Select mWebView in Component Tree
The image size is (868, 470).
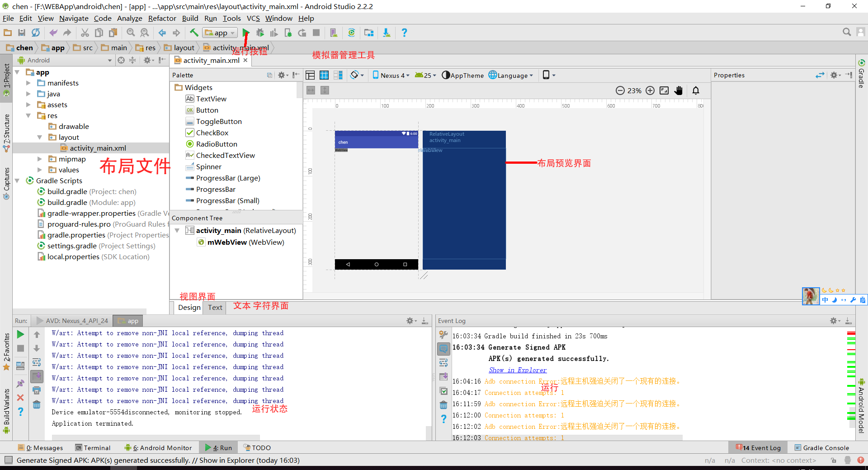pyautogui.click(x=245, y=242)
